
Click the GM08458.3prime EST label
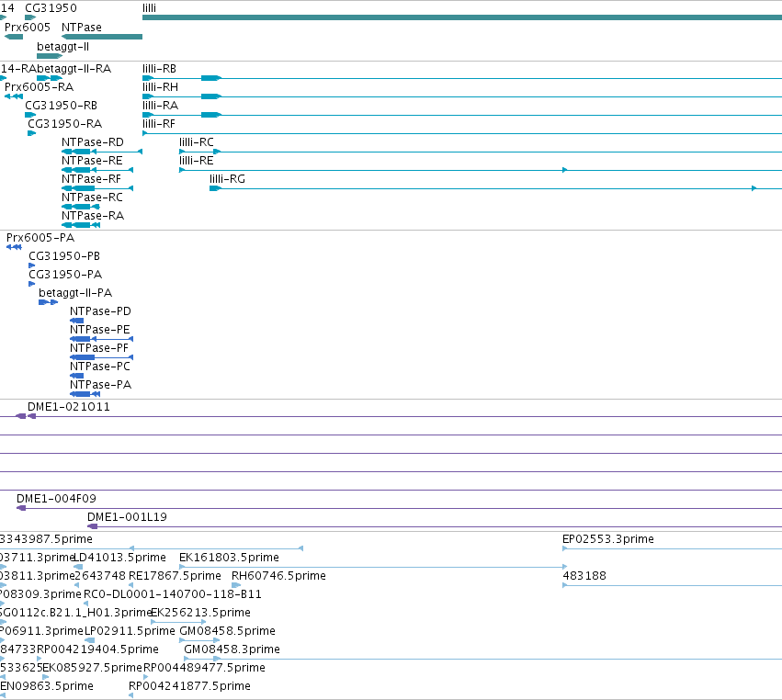pyautogui.click(x=232, y=649)
